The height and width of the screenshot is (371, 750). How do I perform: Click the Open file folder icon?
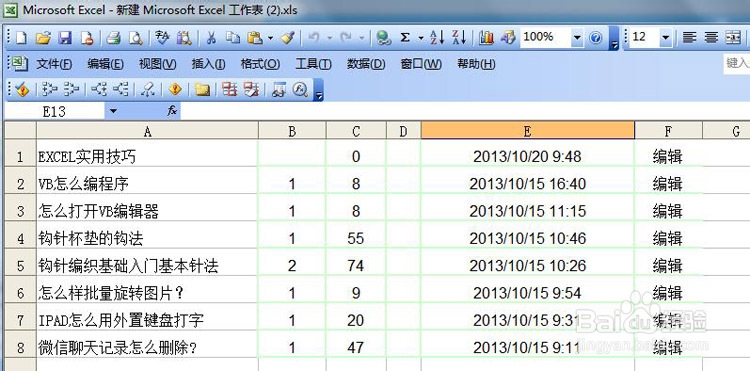point(43,38)
